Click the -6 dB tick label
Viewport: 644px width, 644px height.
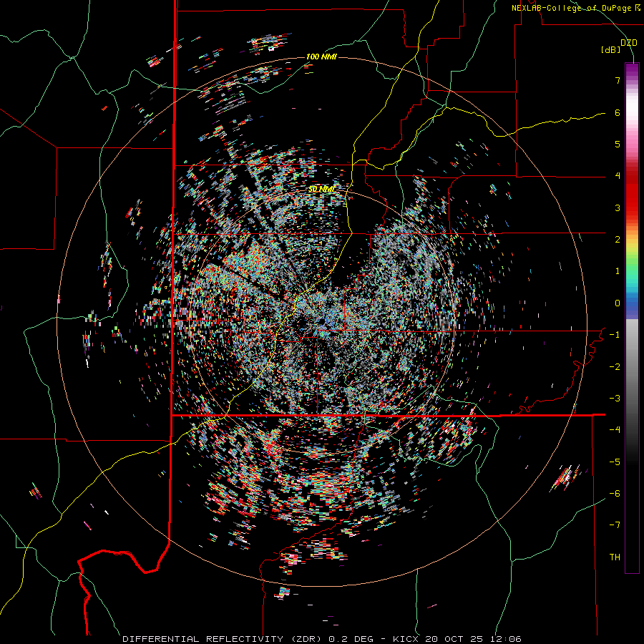[x=615, y=494]
